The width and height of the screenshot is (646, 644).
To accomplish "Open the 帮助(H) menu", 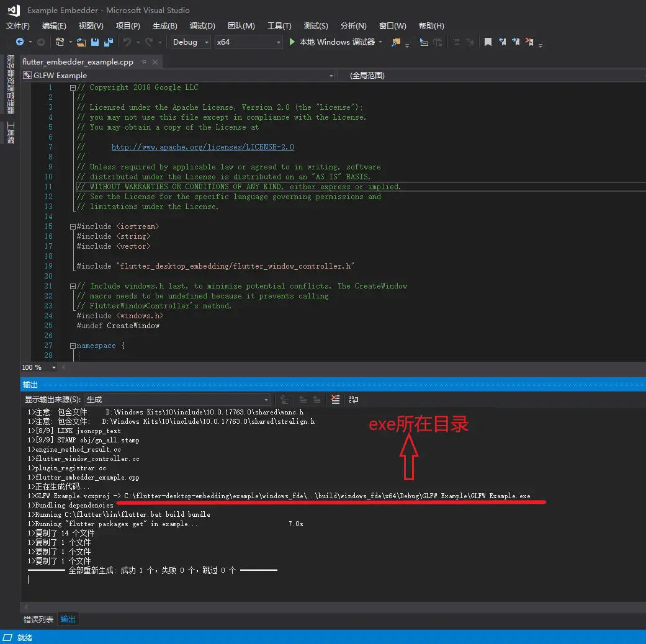I will click(x=431, y=26).
